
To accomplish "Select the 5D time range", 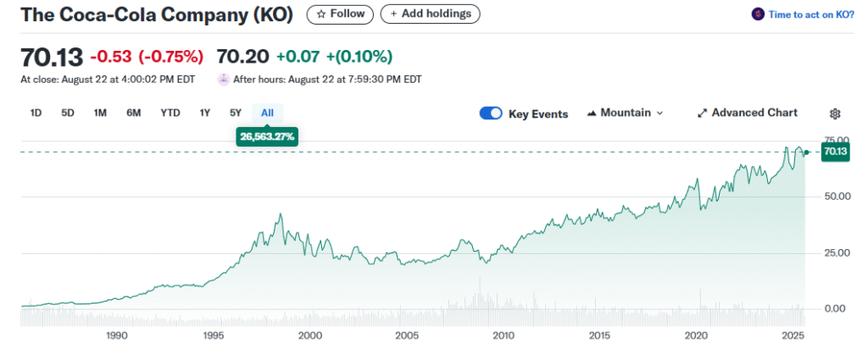I will (68, 113).
